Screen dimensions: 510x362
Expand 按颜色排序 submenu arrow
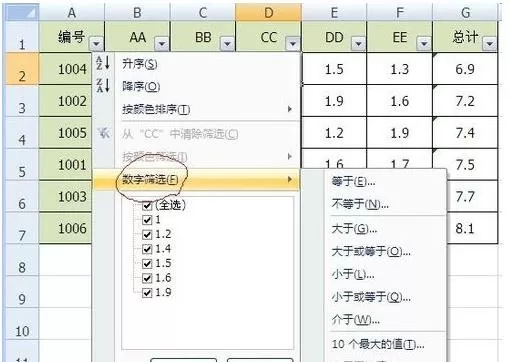click(x=290, y=109)
